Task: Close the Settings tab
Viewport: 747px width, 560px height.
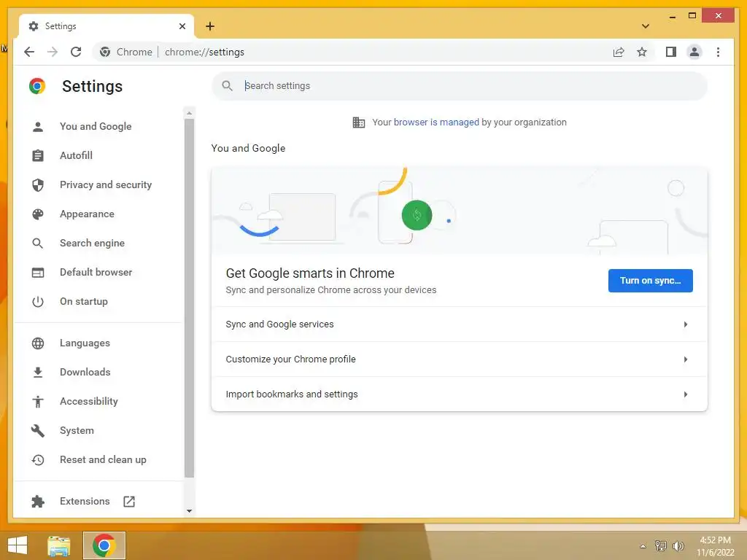Action: click(182, 26)
